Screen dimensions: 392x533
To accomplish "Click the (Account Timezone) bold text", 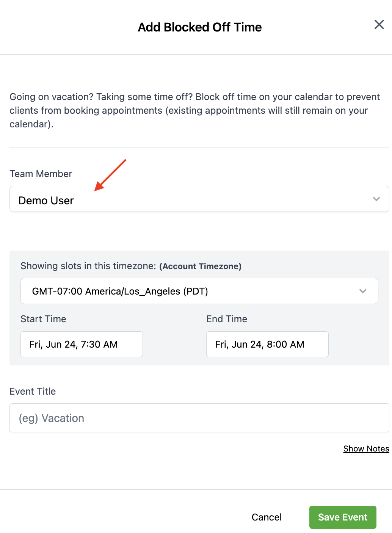I will tap(200, 266).
